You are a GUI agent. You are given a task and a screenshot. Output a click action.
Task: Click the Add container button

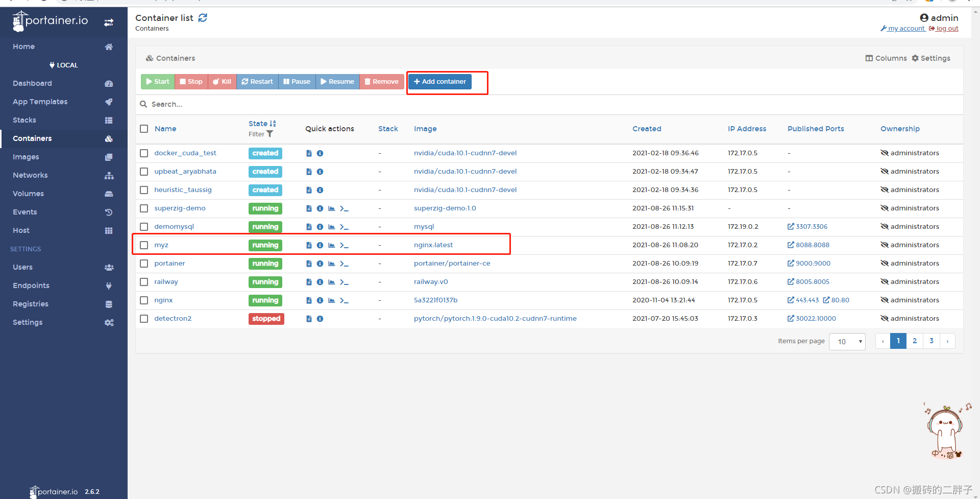click(x=440, y=82)
